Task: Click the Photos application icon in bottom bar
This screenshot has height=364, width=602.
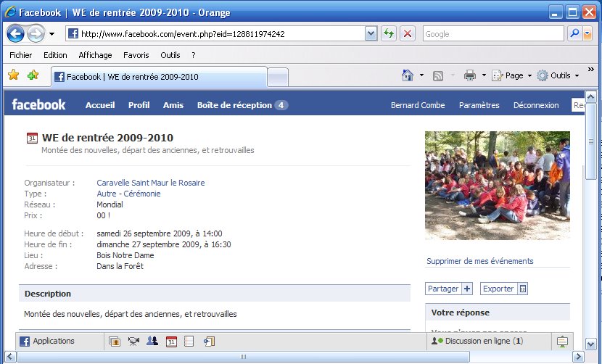Action: click(x=115, y=342)
